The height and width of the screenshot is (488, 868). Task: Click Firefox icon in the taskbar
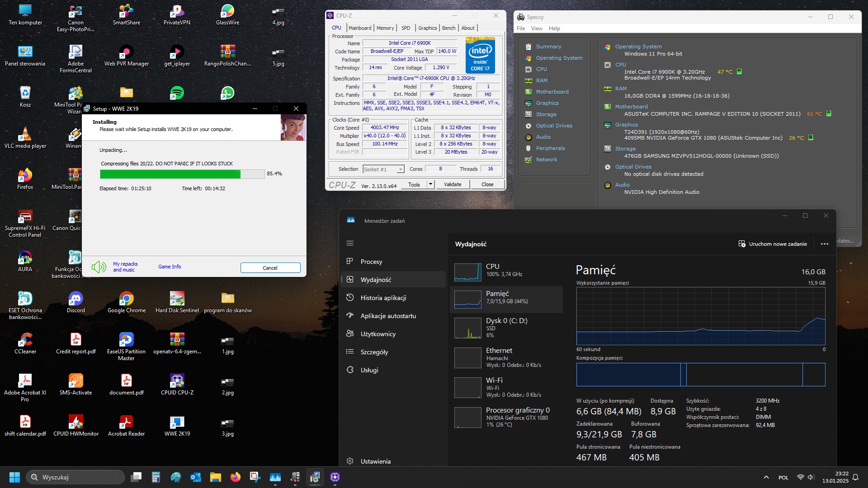coord(236,477)
